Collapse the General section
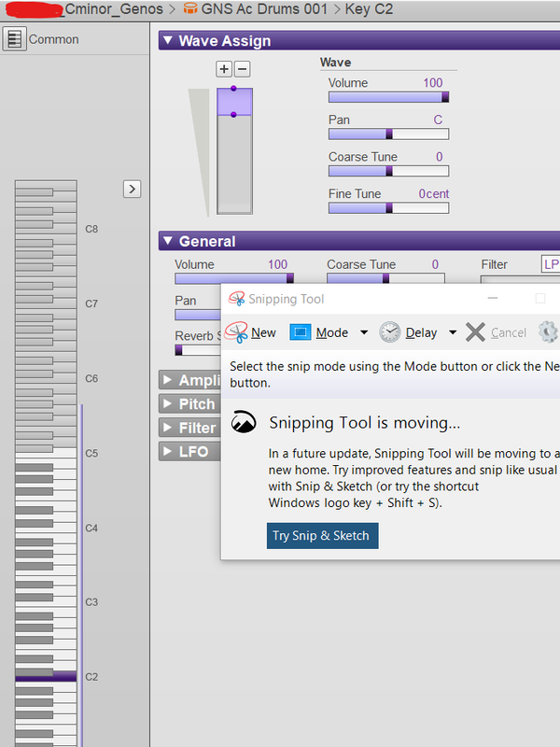Image resolution: width=560 pixels, height=747 pixels. click(168, 241)
